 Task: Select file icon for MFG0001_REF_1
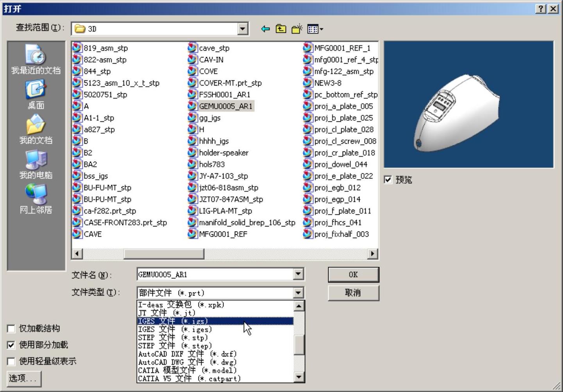308,48
